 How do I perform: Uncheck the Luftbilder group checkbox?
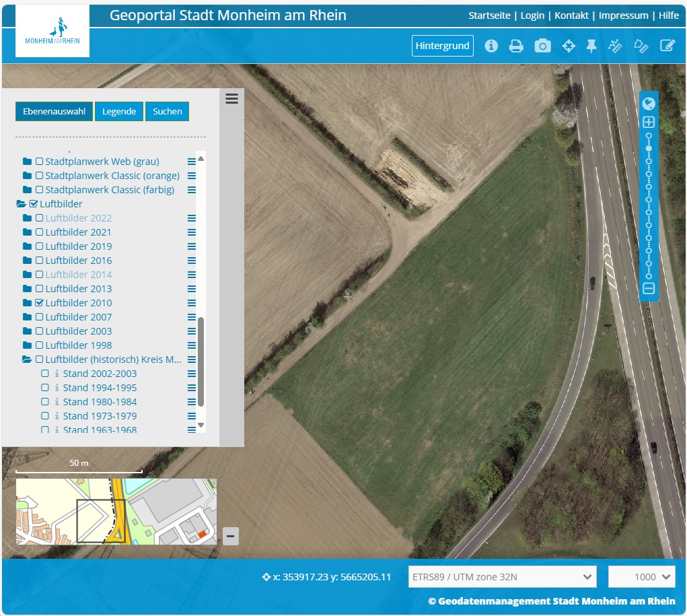[x=34, y=203]
